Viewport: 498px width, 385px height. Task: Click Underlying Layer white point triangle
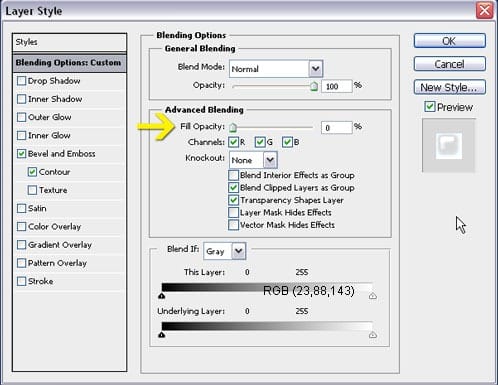point(373,335)
